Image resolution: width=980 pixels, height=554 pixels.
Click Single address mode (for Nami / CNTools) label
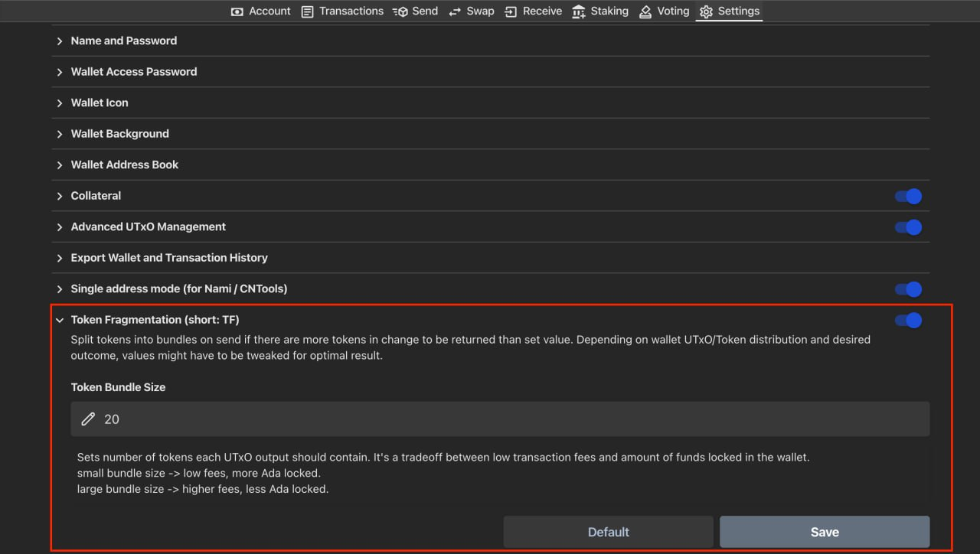point(179,288)
